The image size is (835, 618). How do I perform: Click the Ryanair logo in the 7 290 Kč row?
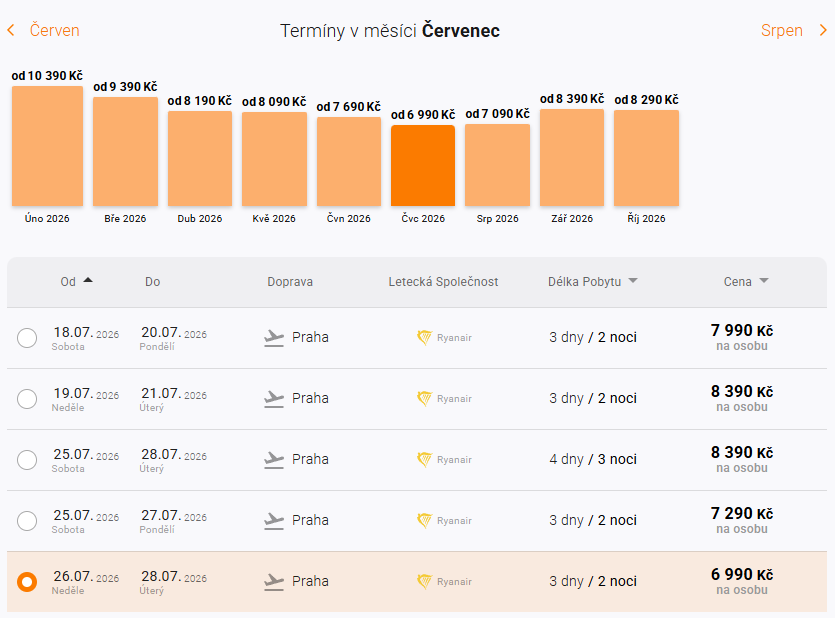pyautogui.click(x=424, y=521)
